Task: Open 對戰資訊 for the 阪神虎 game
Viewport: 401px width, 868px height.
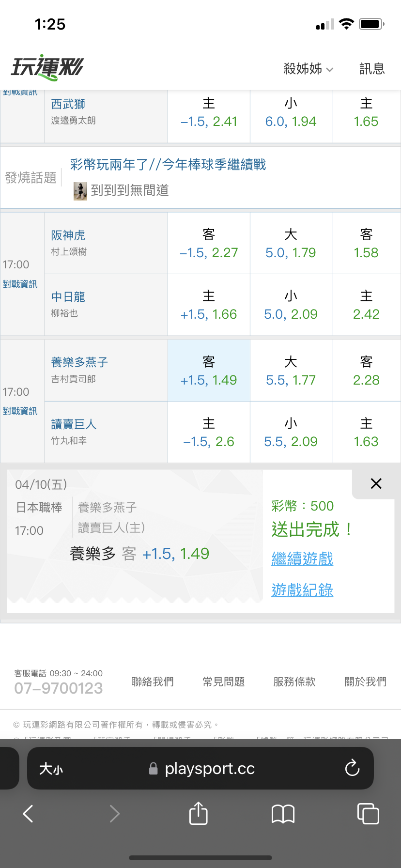Action: point(20,284)
